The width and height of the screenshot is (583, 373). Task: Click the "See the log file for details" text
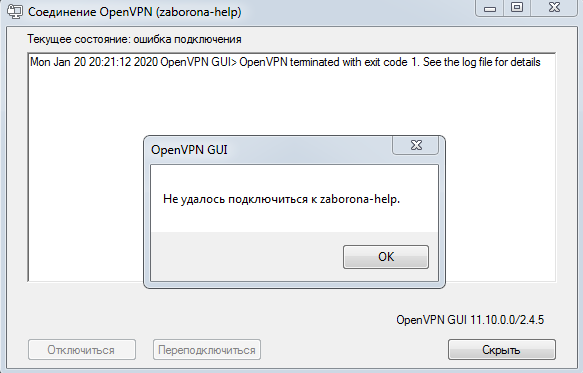(481, 62)
